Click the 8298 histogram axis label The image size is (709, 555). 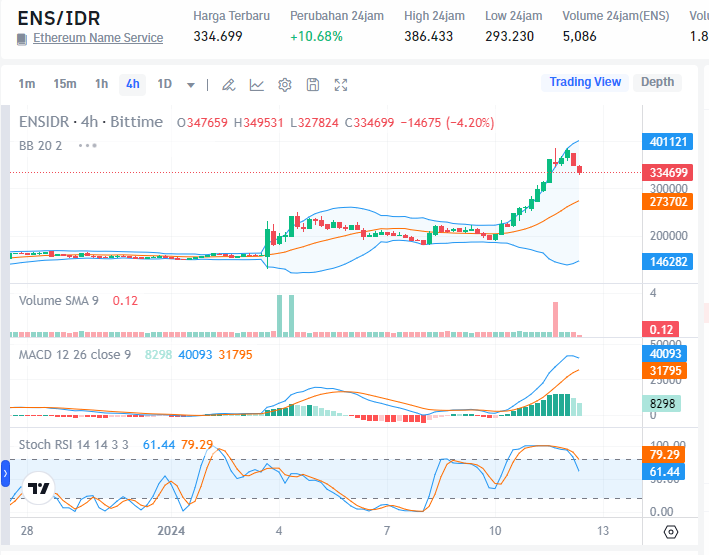tap(662, 403)
